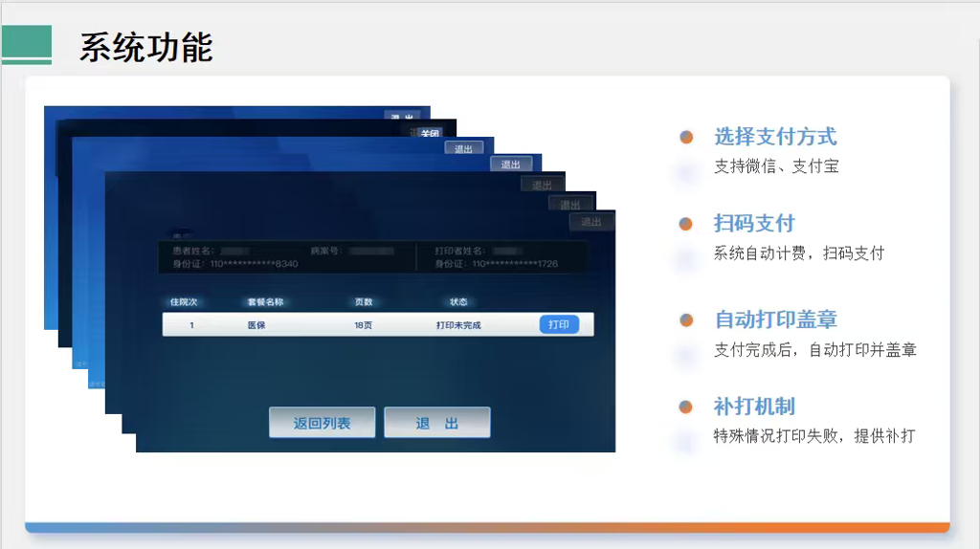This screenshot has height=549, width=980.
Task: Click the blue-orange gradient bar at slide bottom
Action: 487,527
